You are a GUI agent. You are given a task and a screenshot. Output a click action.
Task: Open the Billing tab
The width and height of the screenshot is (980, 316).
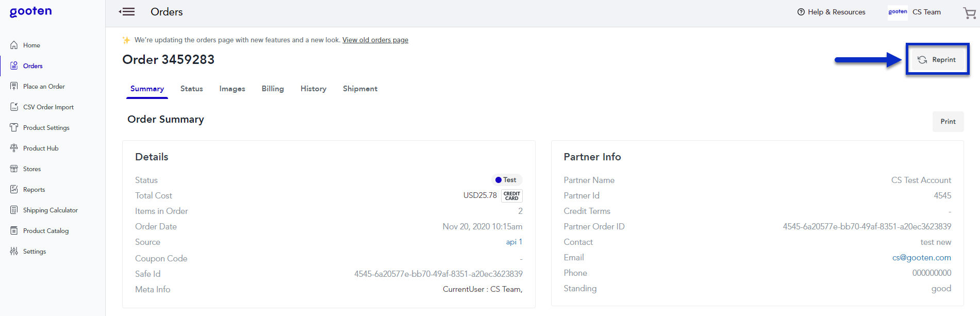(272, 89)
